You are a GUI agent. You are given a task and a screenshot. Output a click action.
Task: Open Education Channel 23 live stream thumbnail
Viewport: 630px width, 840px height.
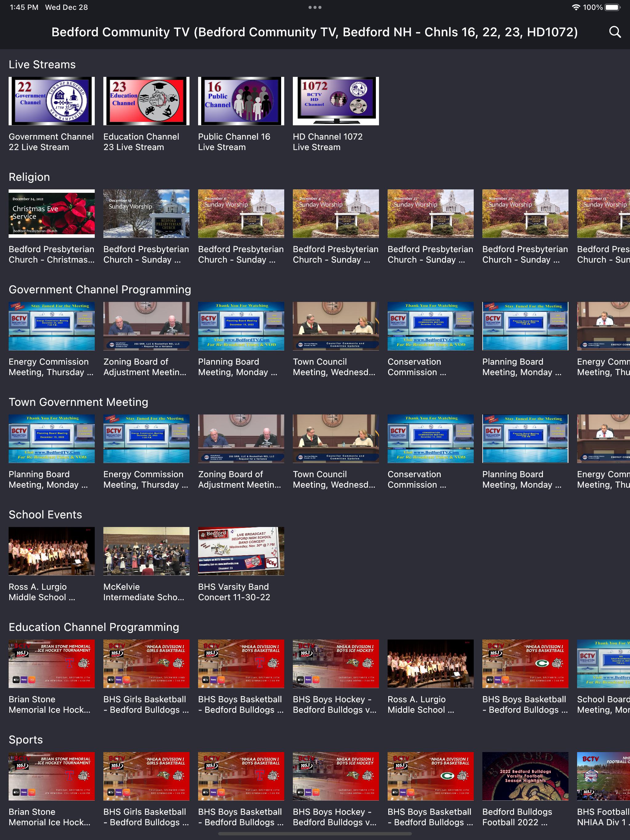146,101
